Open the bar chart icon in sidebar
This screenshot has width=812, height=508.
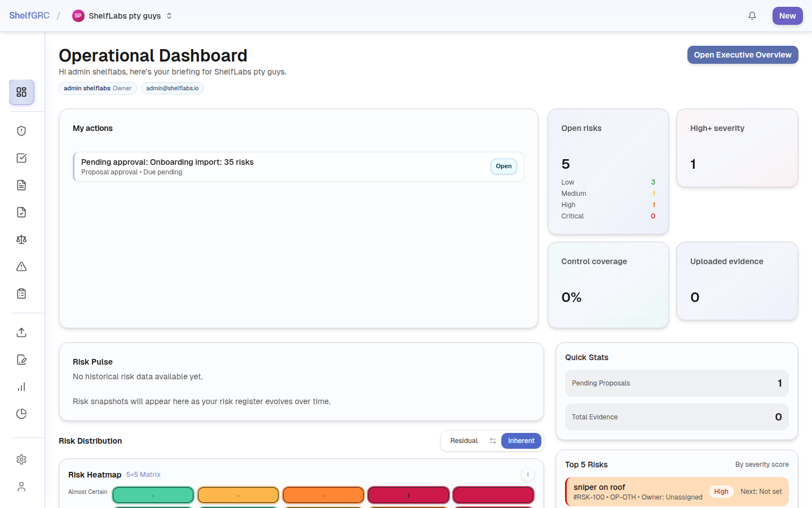(x=21, y=387)
